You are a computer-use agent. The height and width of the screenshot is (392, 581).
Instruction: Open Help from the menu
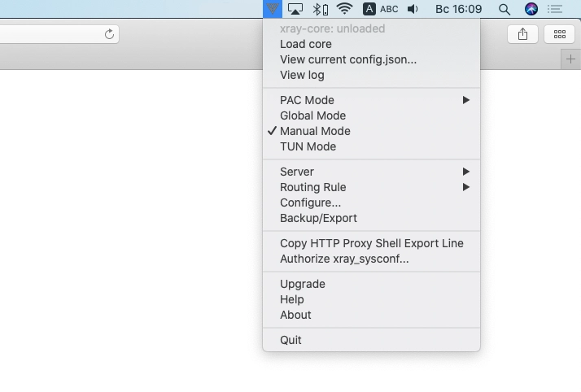coord(371,300)
